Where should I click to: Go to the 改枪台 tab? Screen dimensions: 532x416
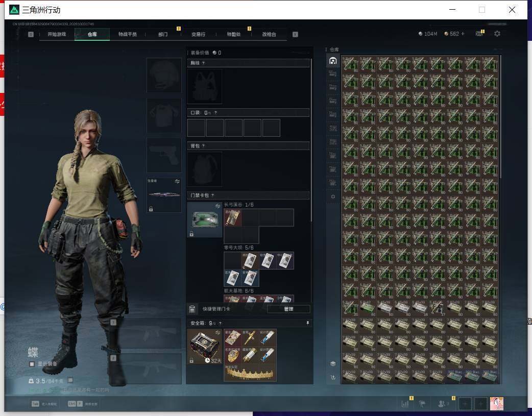(269, 34)
